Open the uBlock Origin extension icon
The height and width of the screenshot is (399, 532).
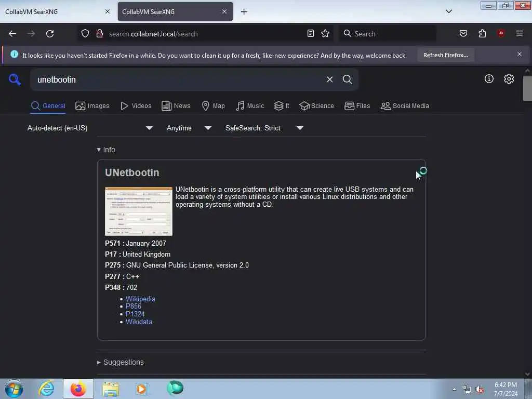pyautogui.click(x=501, y=33)
